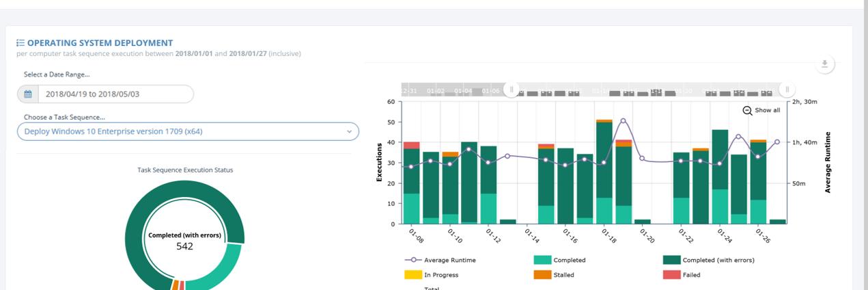Click the calendar icon in the date range field
This screenshot has height=290, width=868.
click(28, 94)
